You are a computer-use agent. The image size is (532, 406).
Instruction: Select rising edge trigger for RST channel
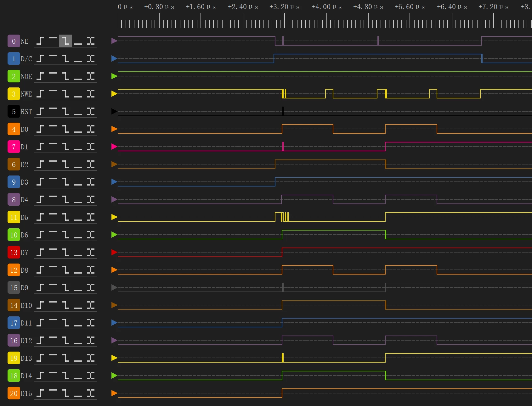point(40,111)
